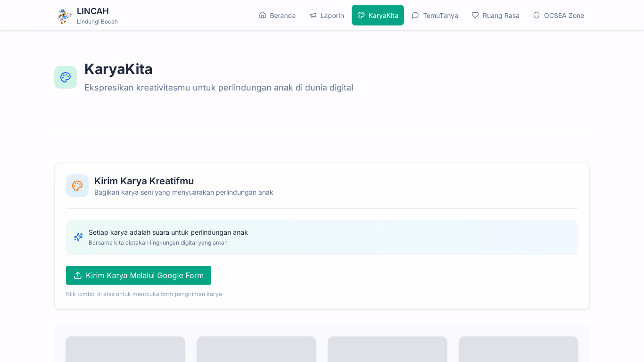Navigate to Ruang Rasa
This screenshot has height=362, width=644.
point(495,15)
